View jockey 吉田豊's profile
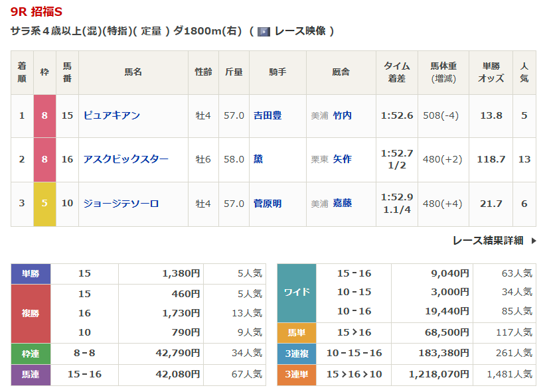This screenshot has height=392, width=547. (268, 115)
